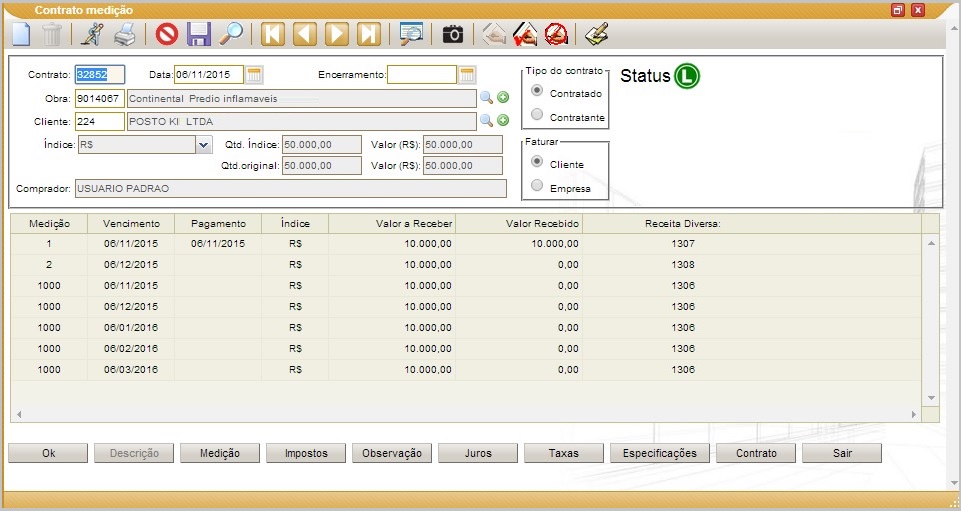This screenshot has width=961, height=511.
Task: Go to the previous record
Action: coord(305,34)
